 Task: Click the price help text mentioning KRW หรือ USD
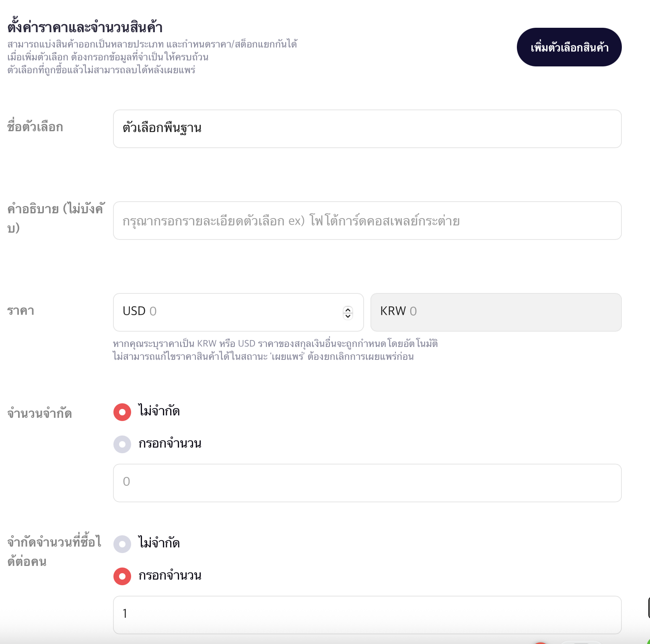tap(275, 344)
